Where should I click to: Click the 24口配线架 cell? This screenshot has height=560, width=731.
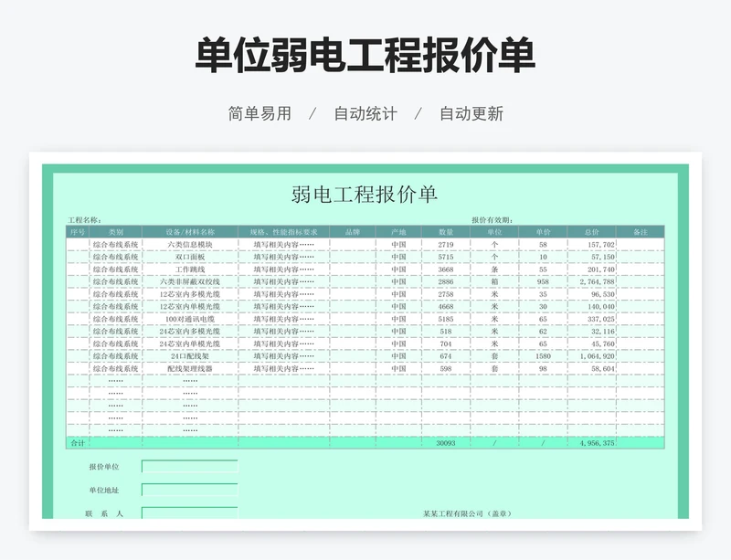tap(190, 355)
